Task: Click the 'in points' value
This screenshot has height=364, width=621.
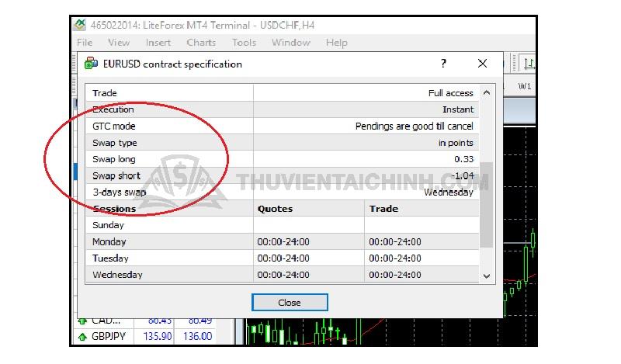Action: pyautogui.click(x=456, y=143)
